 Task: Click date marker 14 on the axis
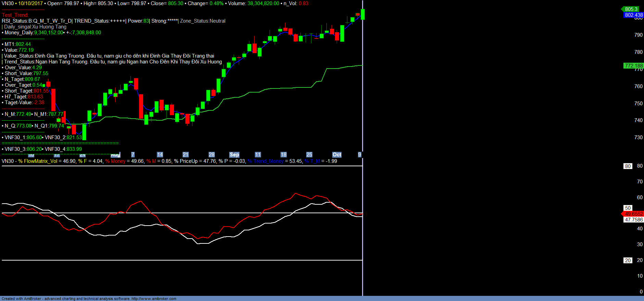[160, 155]
